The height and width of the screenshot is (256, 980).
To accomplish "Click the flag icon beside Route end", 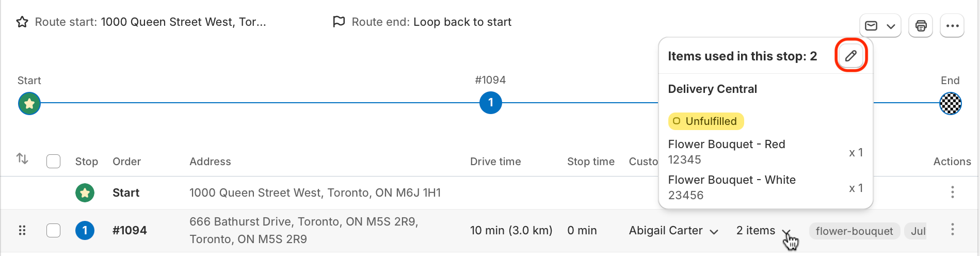I will 339,22.
